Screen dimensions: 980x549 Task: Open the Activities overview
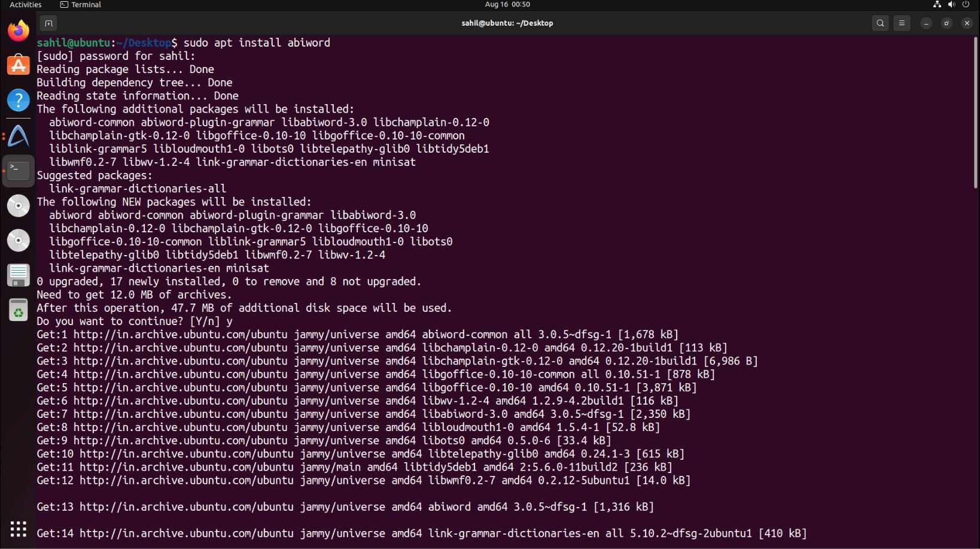(26, 5)
